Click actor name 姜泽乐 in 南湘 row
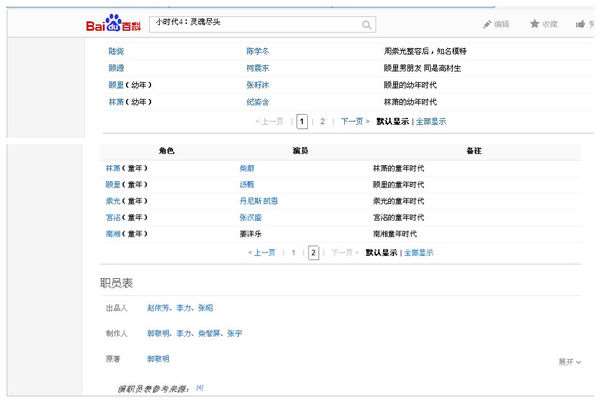600x403 pixels. 251,234
